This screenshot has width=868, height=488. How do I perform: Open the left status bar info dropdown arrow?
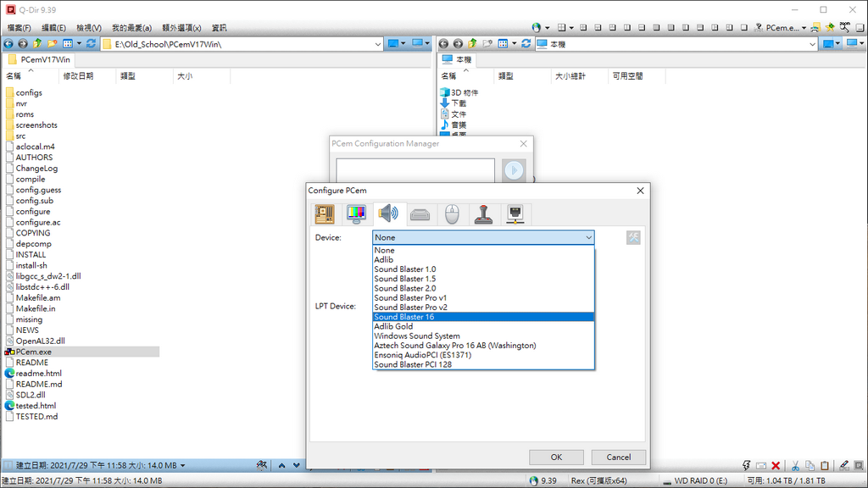pyautogui.click(x=183, y=466)
